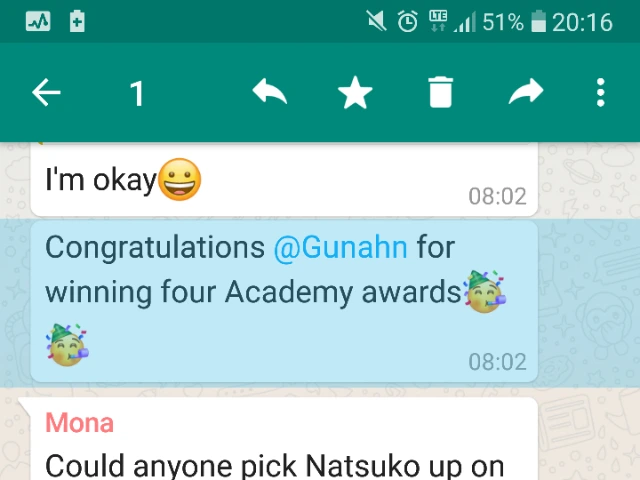640x480 pixels.
Task: Tap the alarm clock status icon
Action: pos(407,21)
